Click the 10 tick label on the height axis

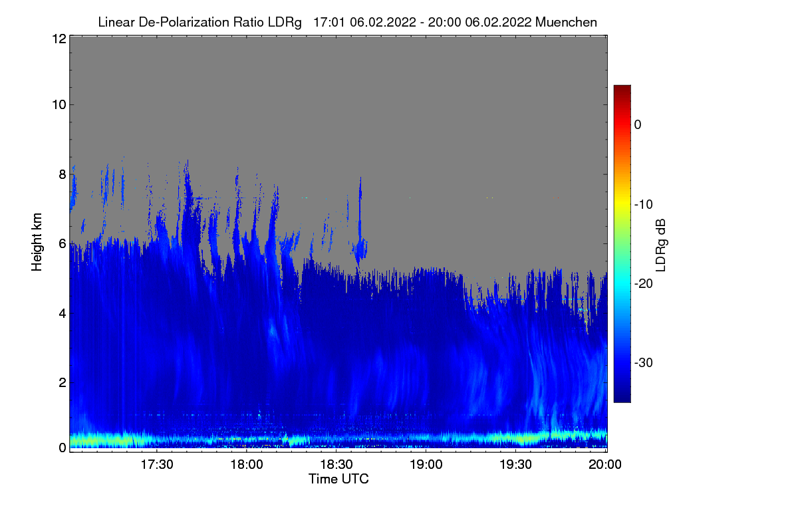[59, 104]
